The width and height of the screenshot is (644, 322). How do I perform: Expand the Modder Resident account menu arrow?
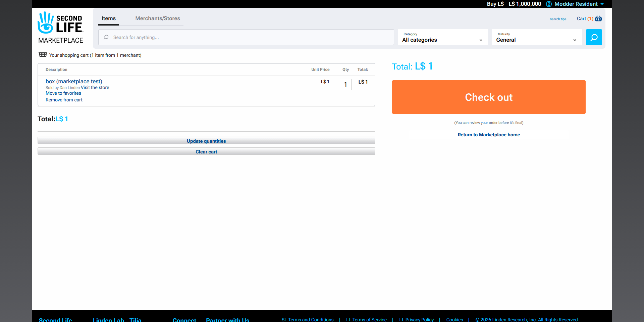pos(602,4)
